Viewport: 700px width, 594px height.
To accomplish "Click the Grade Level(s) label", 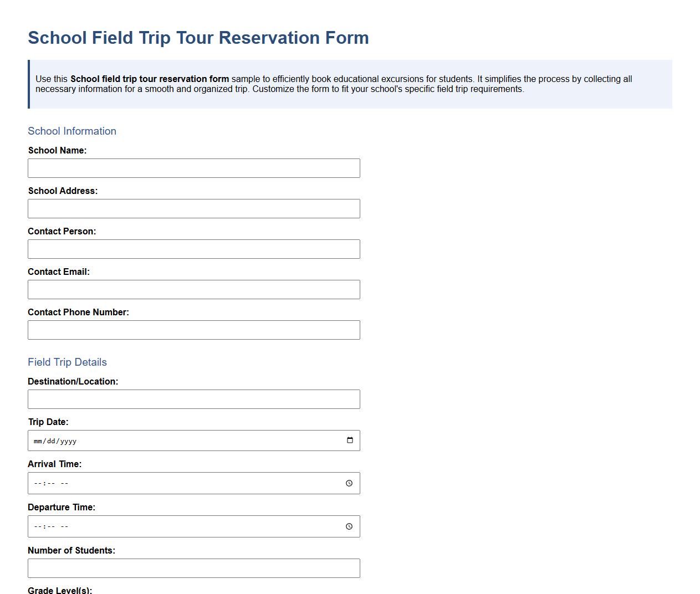I will click(60, 590).
